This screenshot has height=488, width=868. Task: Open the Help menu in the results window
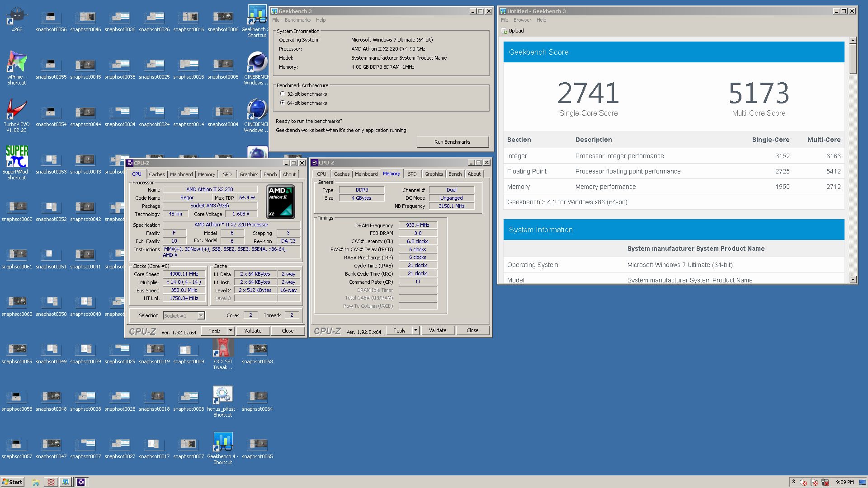[541, 20]
